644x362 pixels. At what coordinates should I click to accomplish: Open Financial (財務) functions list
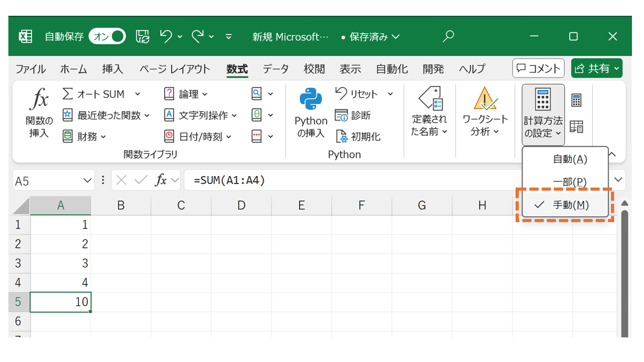click(x=84, y=137)
